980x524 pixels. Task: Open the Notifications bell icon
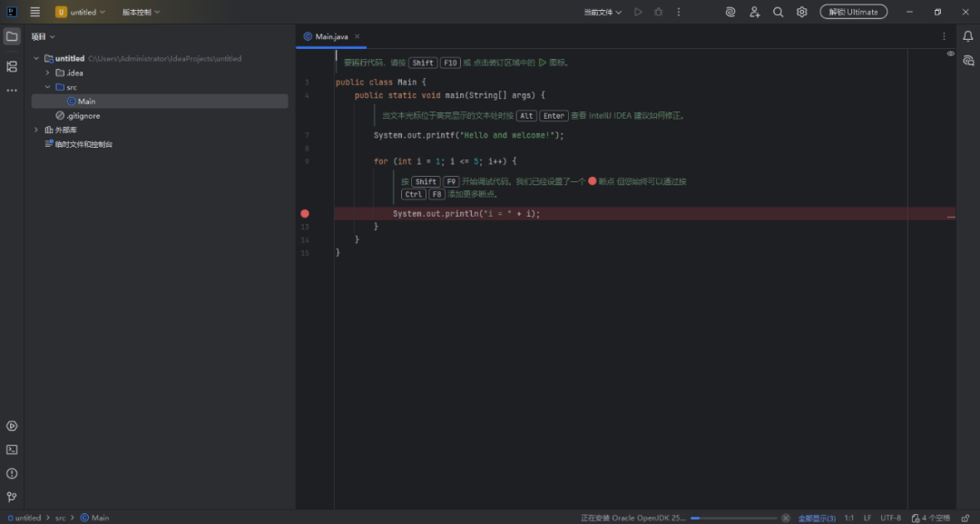pyautogui.click(x=967, y=36)
